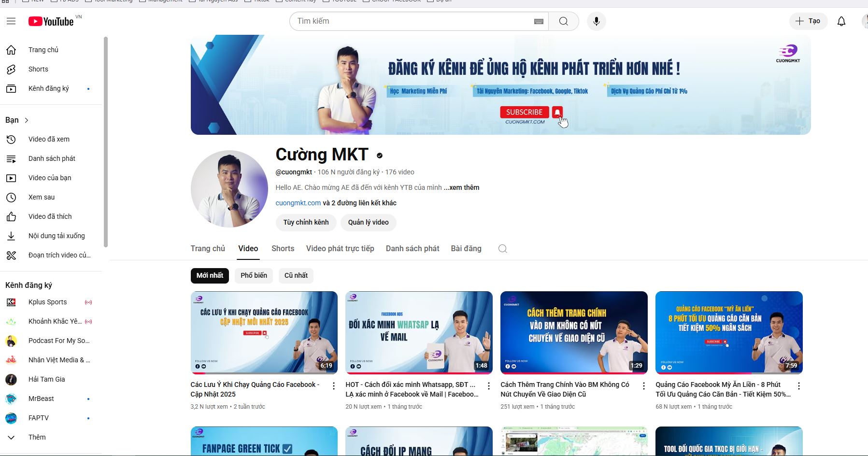Open MrBeast channel avatar in sidebar
This screenshot has height=456, width=868.
coord(11,399)
